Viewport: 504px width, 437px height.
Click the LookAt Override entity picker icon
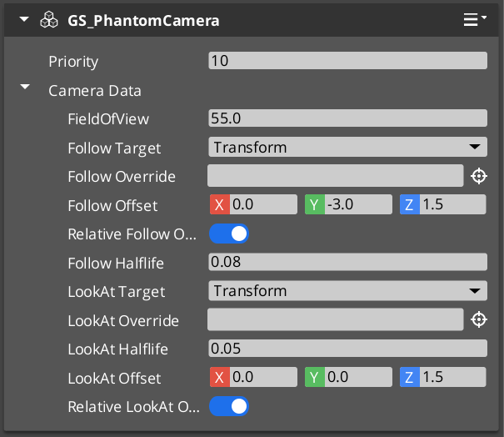478,319
